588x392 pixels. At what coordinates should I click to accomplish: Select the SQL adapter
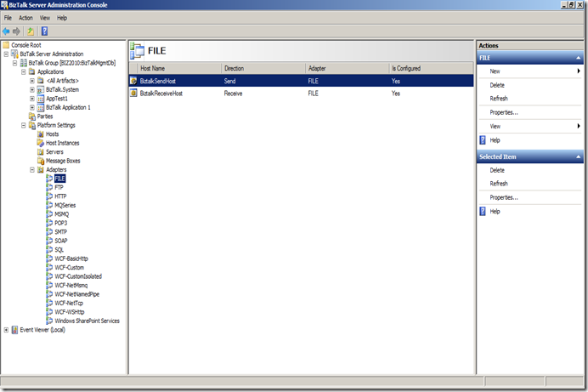pyautogui.click(x=59, y=250)
